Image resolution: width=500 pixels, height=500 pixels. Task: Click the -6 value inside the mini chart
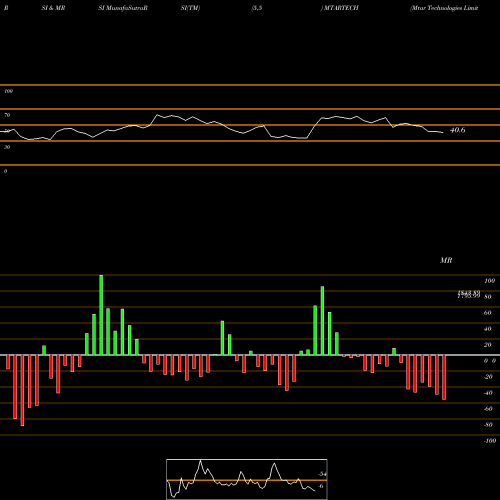(x=321, y=486)
